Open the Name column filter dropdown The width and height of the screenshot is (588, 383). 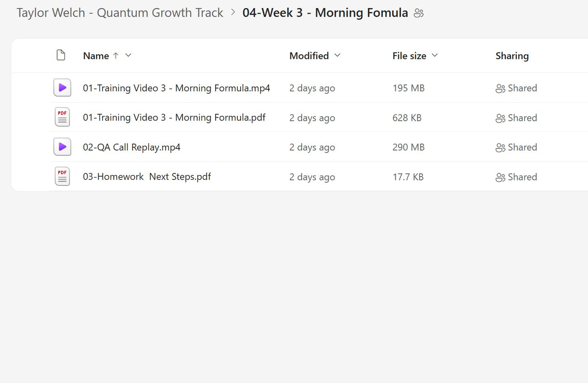point(128,55)
